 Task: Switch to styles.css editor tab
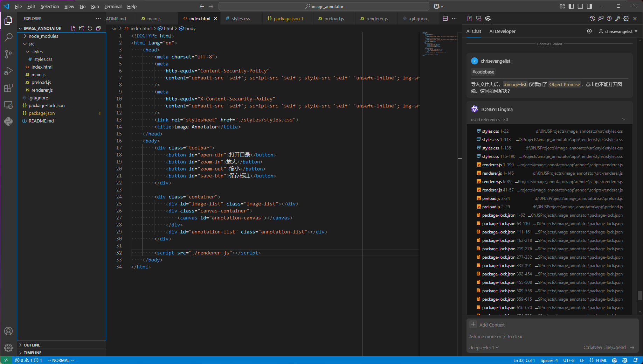241,19
